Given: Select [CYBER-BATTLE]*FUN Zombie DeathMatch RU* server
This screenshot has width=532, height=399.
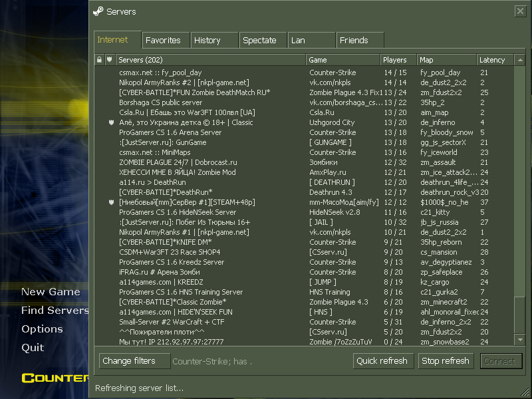Looking at the screenshot, I should (x=305, y=92).
